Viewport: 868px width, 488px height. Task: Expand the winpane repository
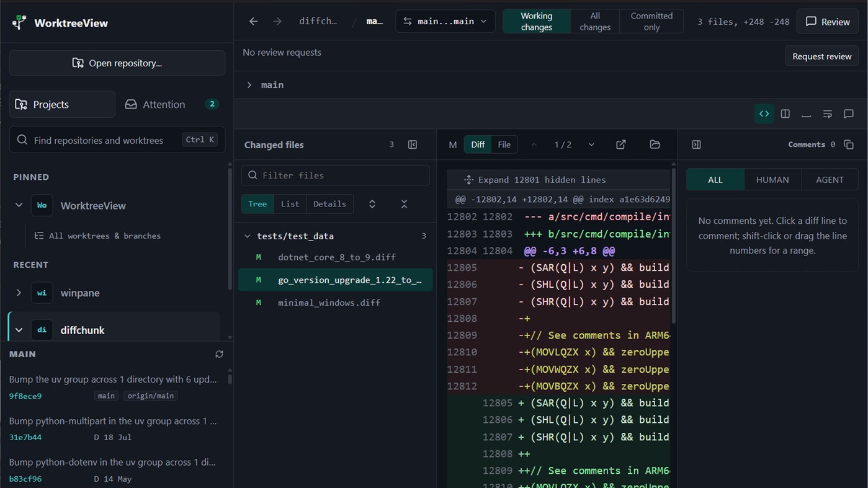tap(19, 293)
